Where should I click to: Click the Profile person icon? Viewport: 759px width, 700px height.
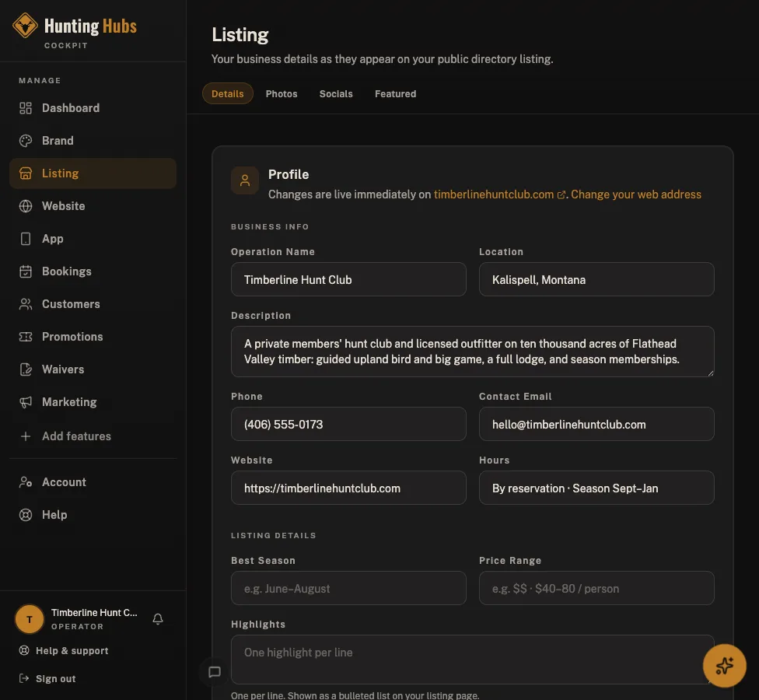pos(245,180)
